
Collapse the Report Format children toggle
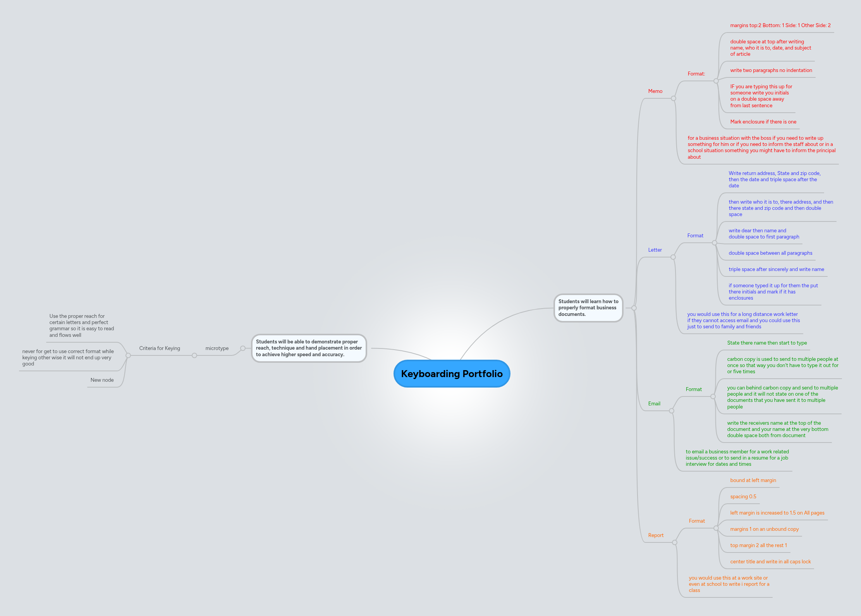pyautogui.click(x=716, y=528)
